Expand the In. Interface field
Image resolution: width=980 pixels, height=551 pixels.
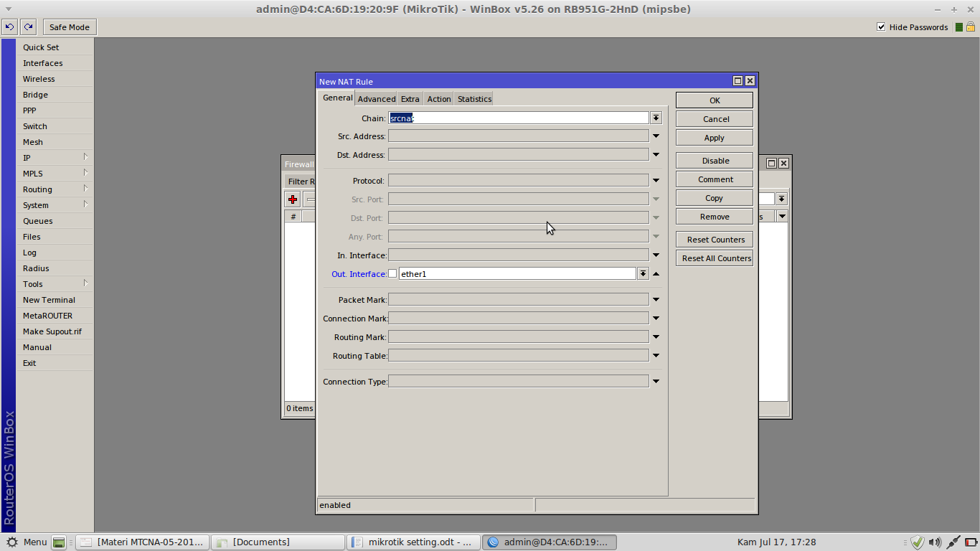coord(656,255)
